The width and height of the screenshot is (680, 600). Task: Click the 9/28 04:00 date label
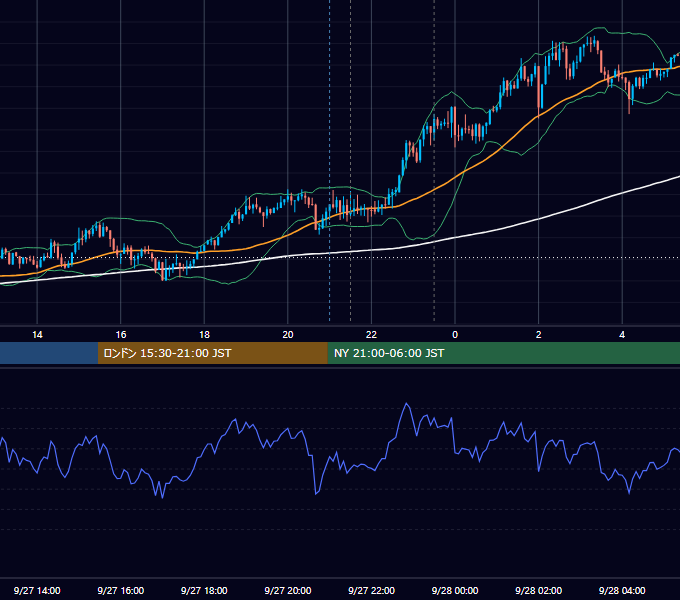coord(622,590)
